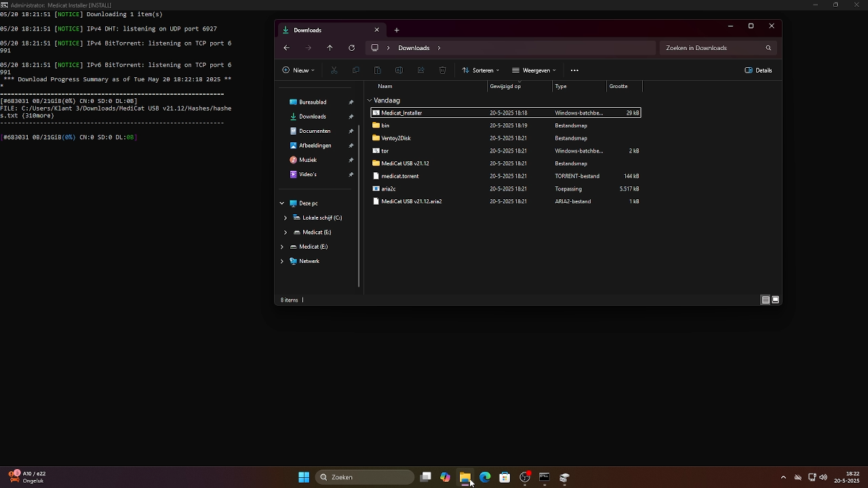Click the address bar chevron after Downloads
Viewport: 868px width, 488px height.
pyautogui.click(x=439, y=48)
